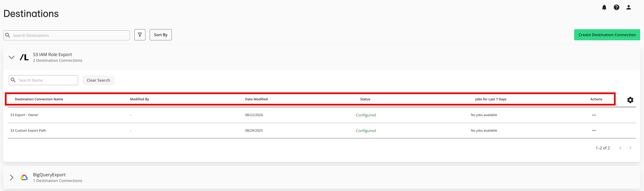Image resolution: width=644 pixels, height=191 pixels.
Task: Click Configured status for S3 Export - Owner
Action: click(366, 115)
